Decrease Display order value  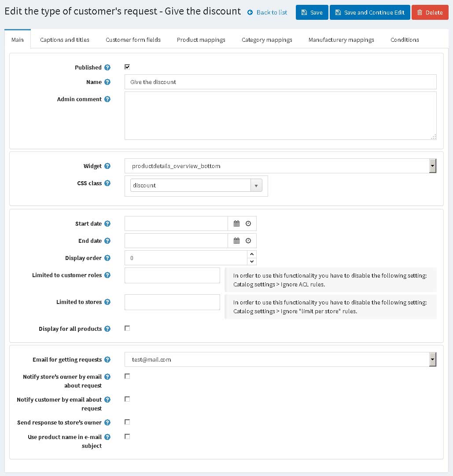[251, 261]
